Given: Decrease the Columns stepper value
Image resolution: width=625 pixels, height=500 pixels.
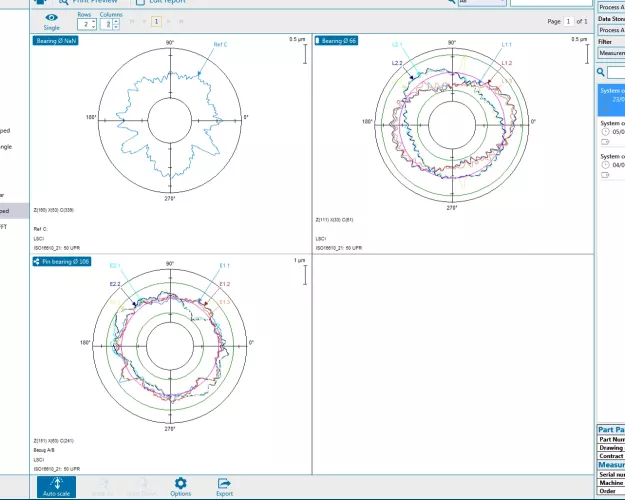Looking at the screenshot, I should pos(117,26).
